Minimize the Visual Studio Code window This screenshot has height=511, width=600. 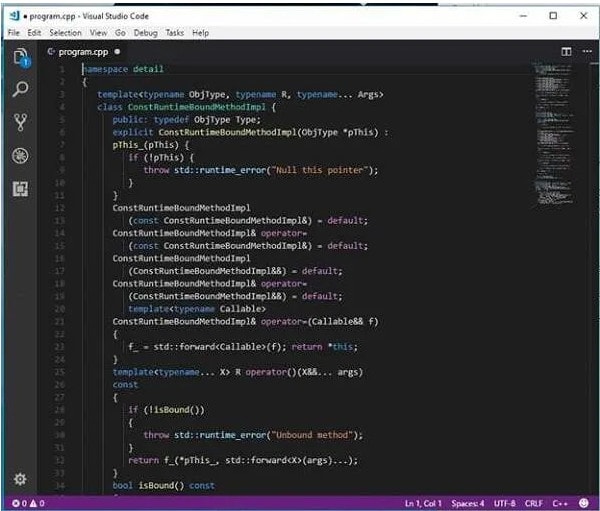click(x=523, y=16)
